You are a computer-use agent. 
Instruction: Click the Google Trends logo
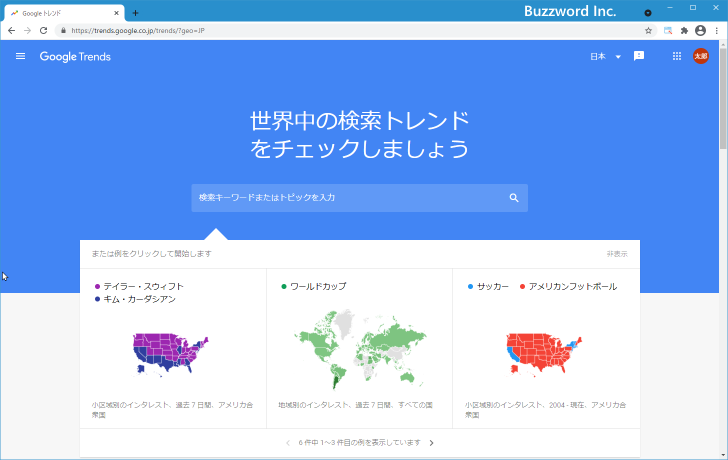[x=75, y=57]
